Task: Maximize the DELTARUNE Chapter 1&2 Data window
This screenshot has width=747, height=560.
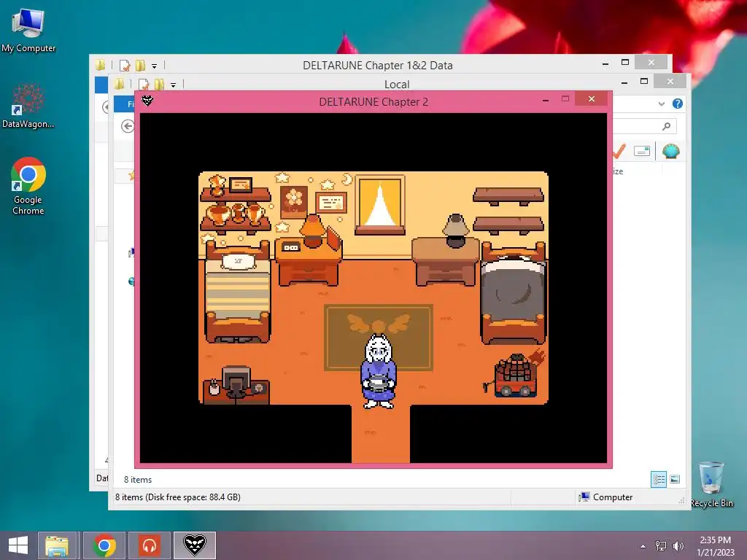Action: coord(625,63)
